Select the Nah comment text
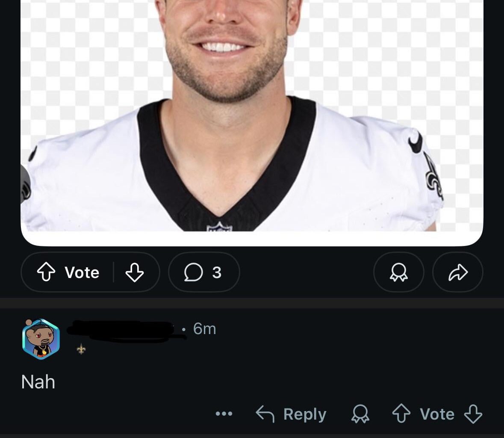504x438 pixels. (x=38, y=382)
